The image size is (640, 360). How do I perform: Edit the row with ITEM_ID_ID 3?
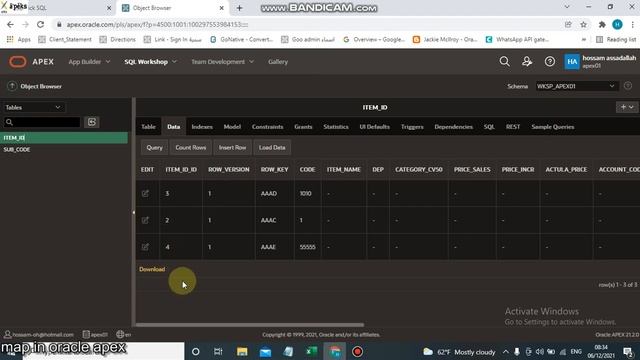pos(145,193)
